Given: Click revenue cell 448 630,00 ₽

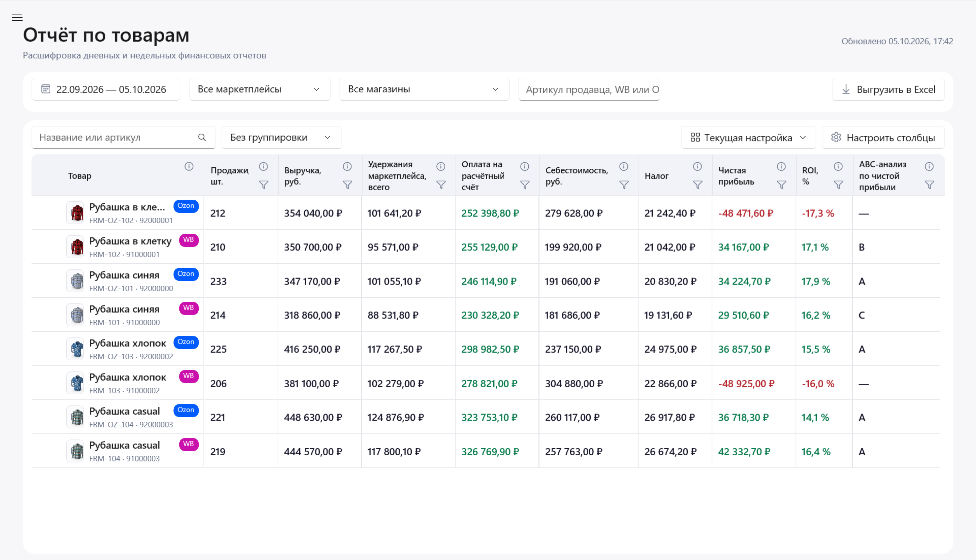Looking at the screenshot, I should coord(313,418).
